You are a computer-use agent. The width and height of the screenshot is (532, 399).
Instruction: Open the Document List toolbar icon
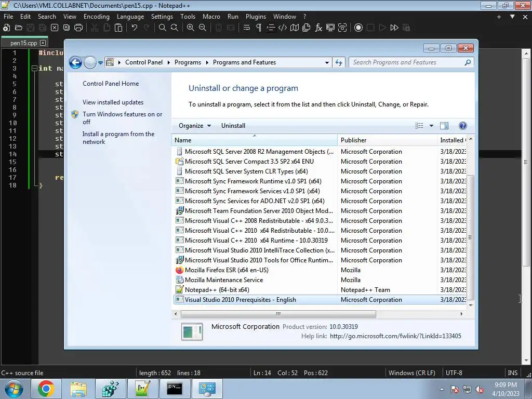[x=307, y=28]
